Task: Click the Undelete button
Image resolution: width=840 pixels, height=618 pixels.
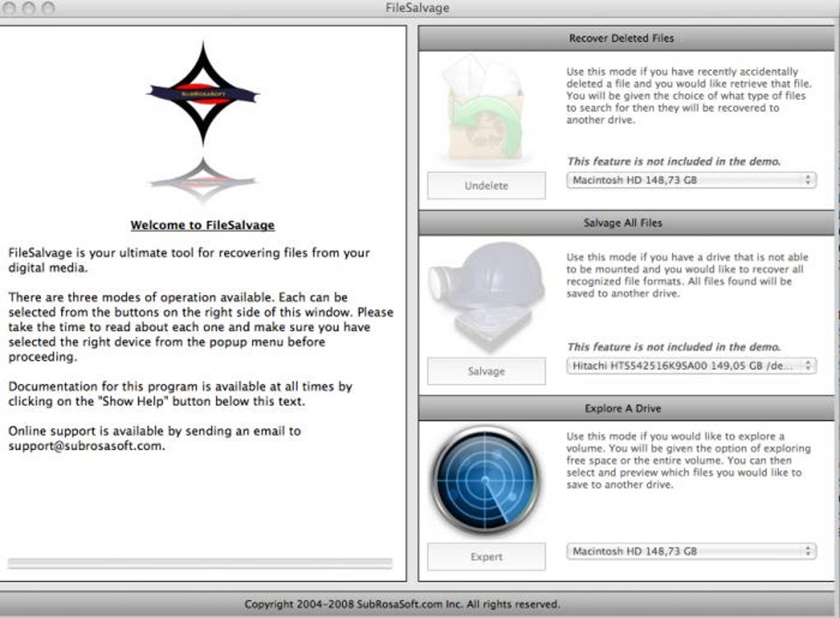Action: pos(487,185)
